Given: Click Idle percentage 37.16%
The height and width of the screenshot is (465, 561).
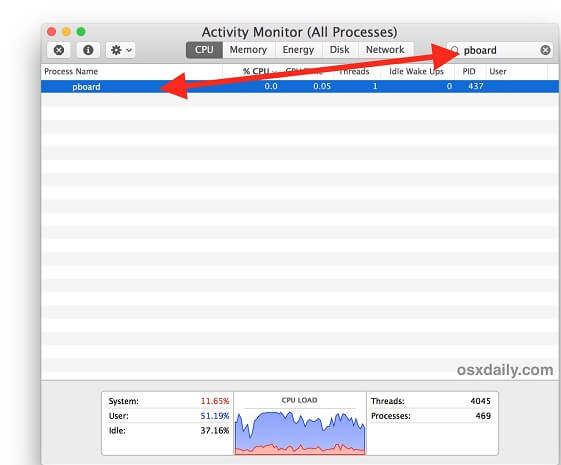Looking at the screenshot, I should tap(215, 430).
